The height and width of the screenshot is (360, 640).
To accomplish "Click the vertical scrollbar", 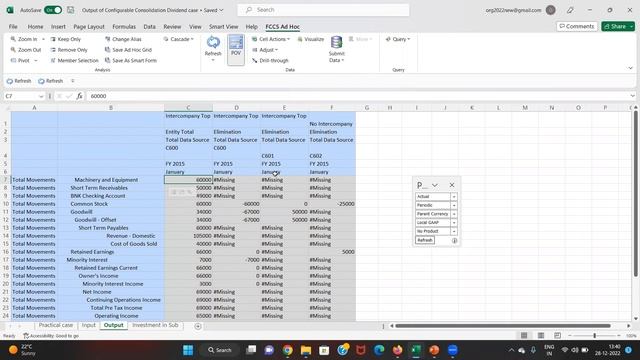I will click(635, 193).
